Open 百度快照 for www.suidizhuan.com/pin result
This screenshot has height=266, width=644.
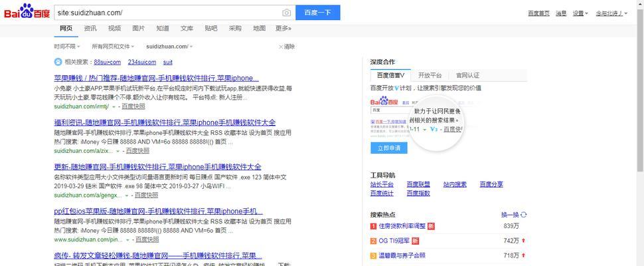[x=147, y=239]
